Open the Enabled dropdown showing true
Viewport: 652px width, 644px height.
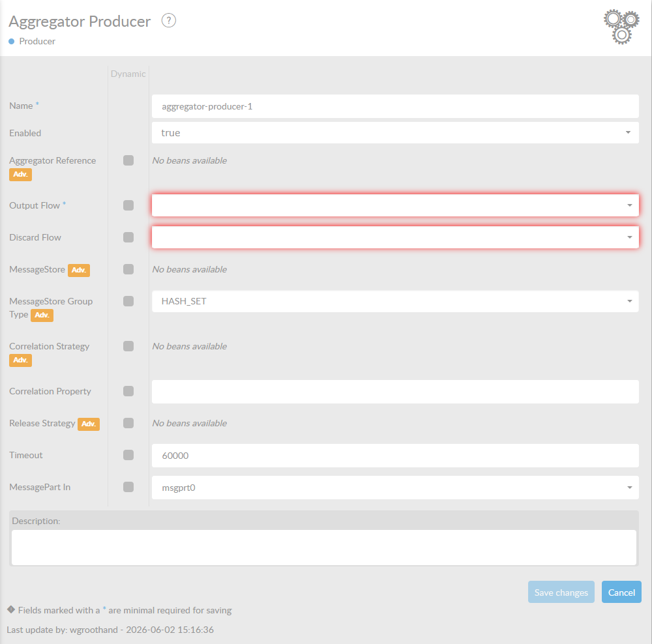pos(395,132)
